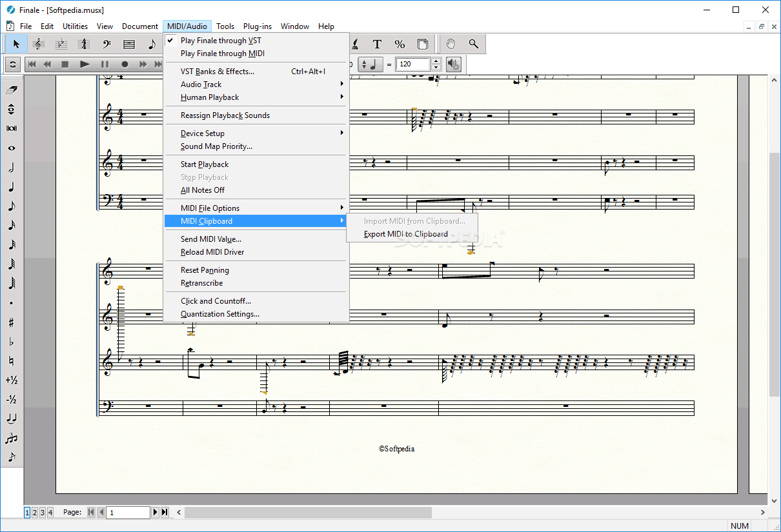Choose Reload MIDI Driver
This screenshot has width=781, height=532.
[x=256, y=252]
